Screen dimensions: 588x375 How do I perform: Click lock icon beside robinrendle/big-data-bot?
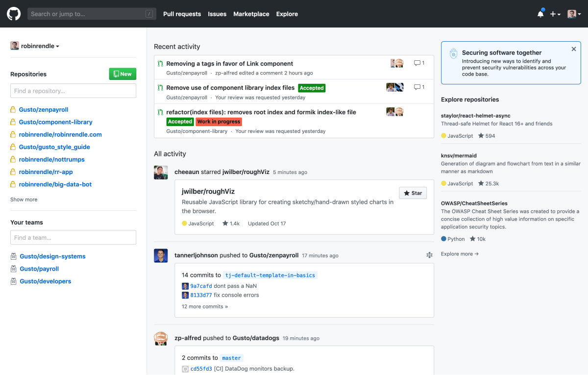point(13,184)
